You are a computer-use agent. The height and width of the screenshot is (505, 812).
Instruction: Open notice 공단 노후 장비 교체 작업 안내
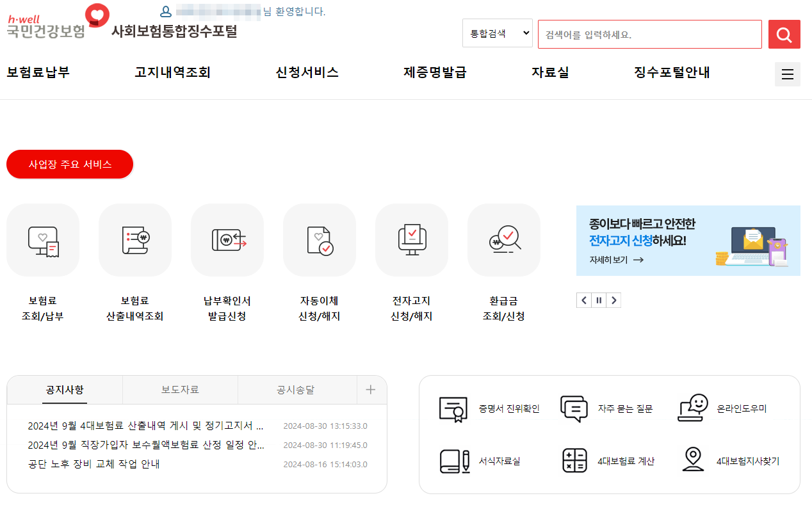pyautogui.click(x=93, y=464)
